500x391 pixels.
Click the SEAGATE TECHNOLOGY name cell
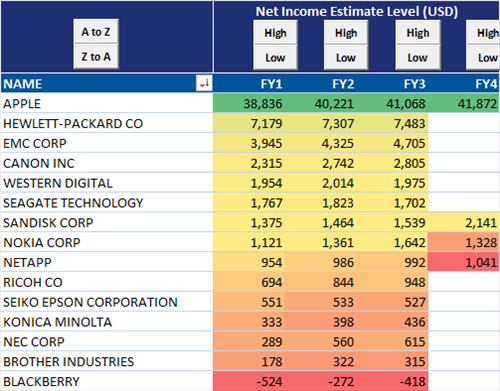click(107, 203)
